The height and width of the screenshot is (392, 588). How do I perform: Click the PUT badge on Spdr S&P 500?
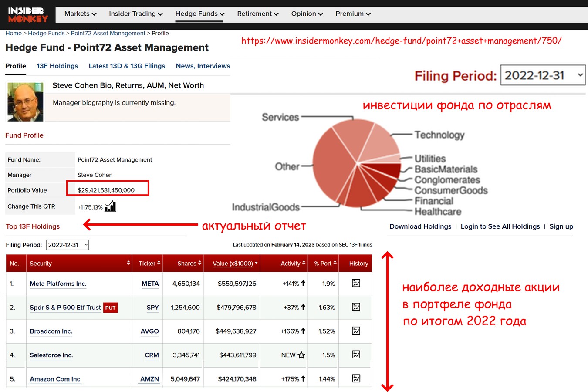pyautogui.click(x=110, y=308)
